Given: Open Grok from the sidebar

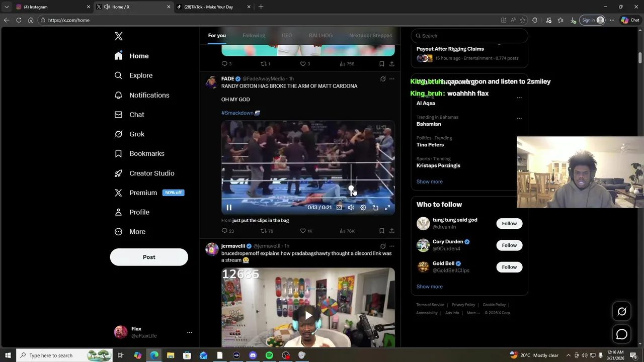Looking at the screenshot, I should (x=129, y=134).
